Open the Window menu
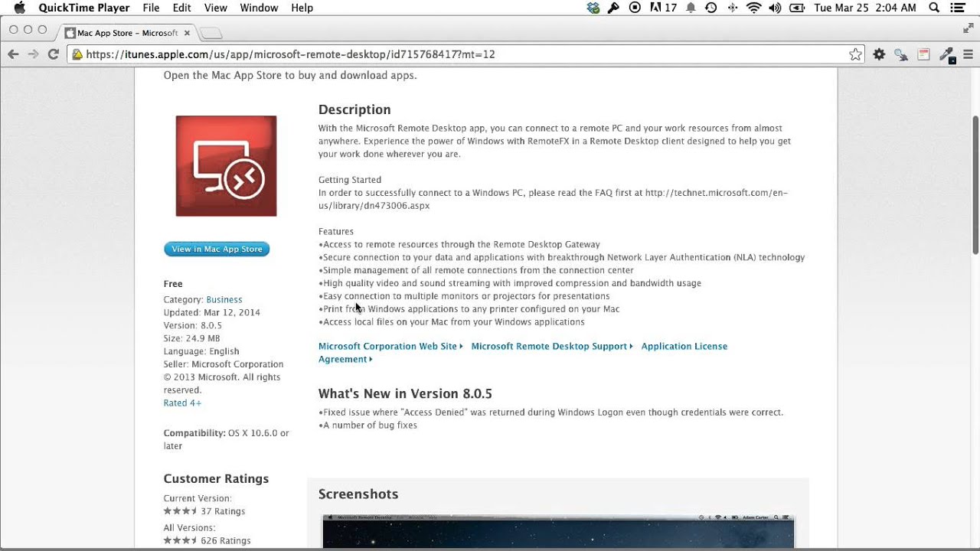This screenshot has height=551, width=980. click(259, 8)
